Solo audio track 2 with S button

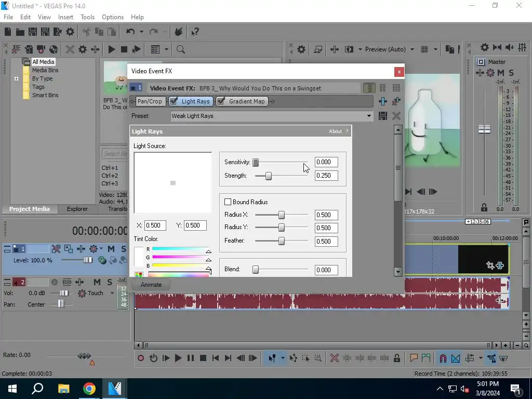point(109,282)
